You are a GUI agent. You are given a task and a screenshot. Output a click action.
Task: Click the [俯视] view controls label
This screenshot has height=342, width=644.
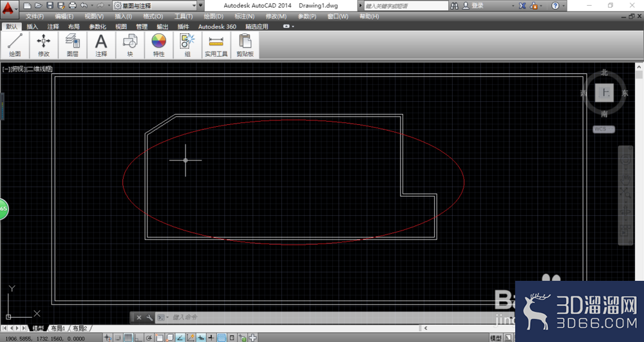[18, 69]
